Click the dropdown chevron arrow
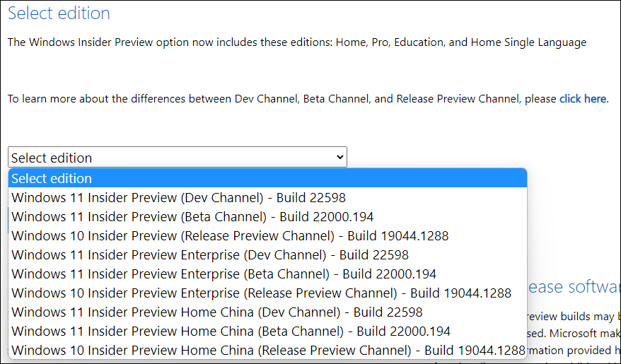This screenshot has width=621, height=364. (x=339, y=157)
